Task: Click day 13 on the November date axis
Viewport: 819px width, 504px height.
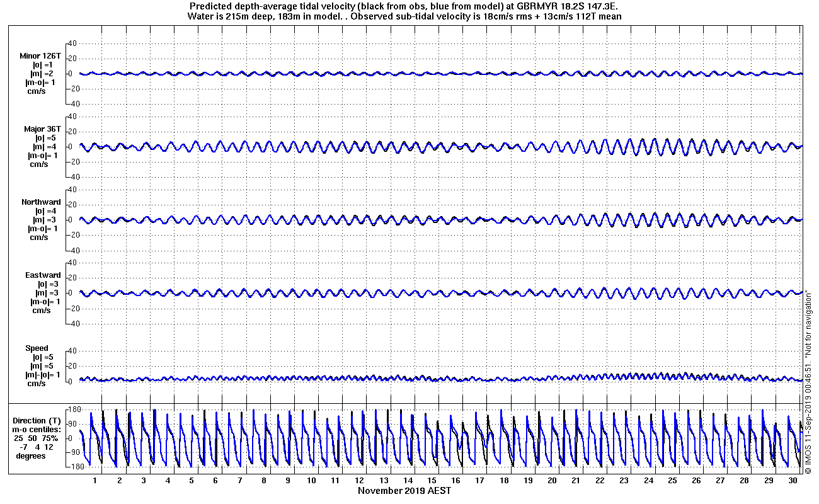Action: (384, 481)
